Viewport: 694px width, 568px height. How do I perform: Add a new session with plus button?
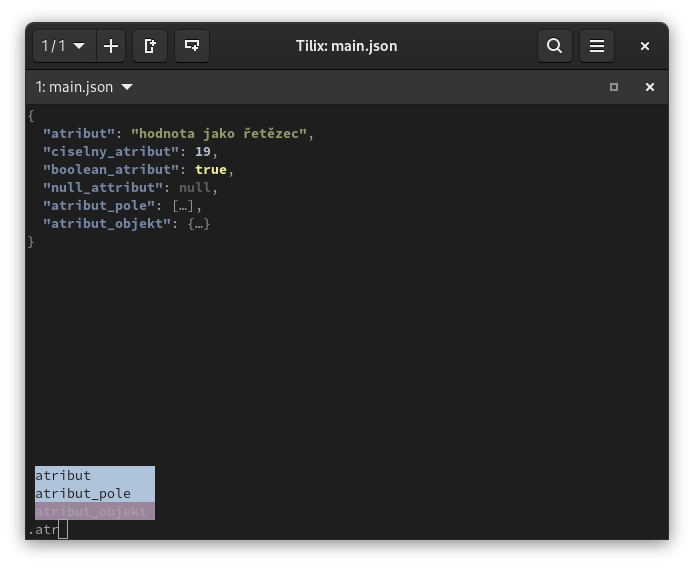111,46
